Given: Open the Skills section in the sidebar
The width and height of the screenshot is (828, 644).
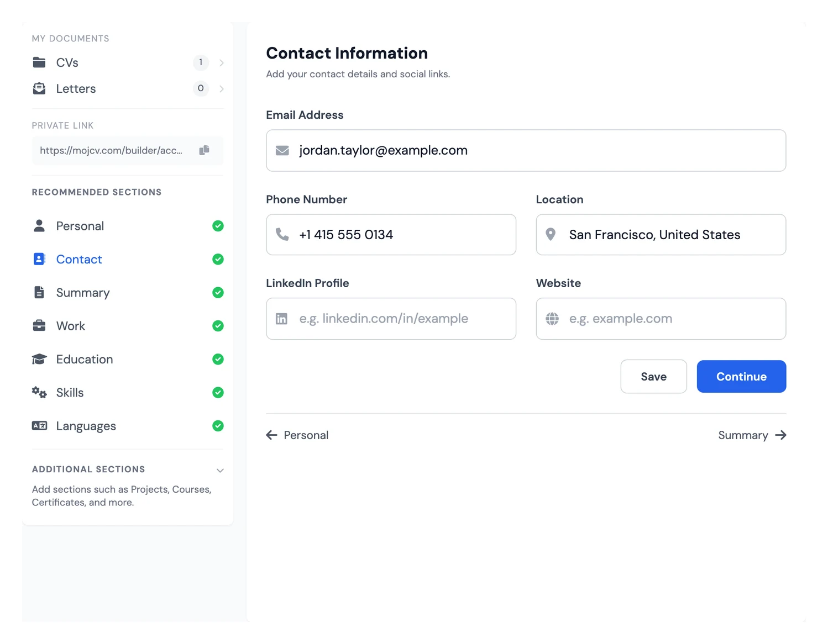Looking at the screenshot, I should tap(128, 393).
